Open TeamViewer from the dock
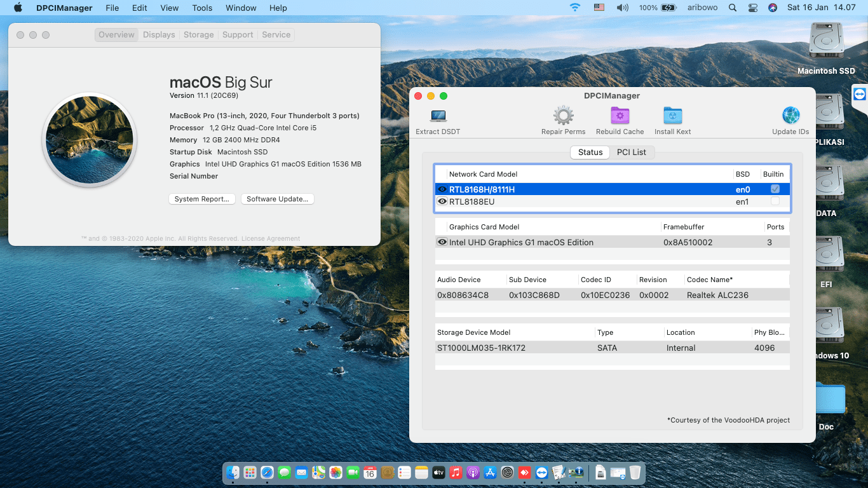Viewport: 868px width, 488px height. pyautogui.click(x=541, y=473)
